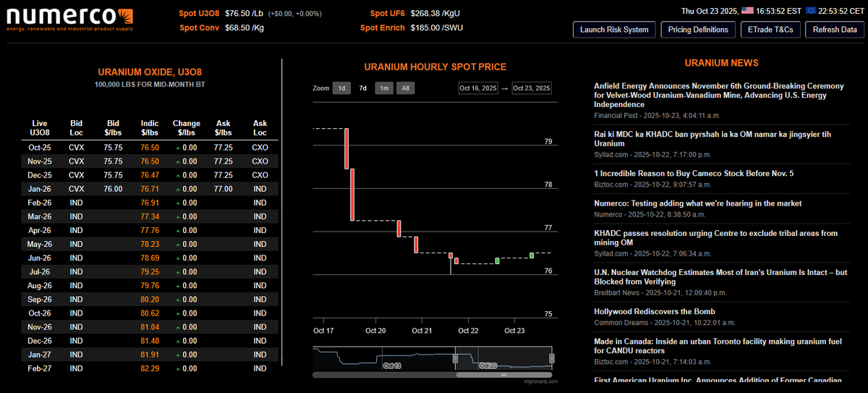Click the Spot U3O8 price value

[x=244, y=13]
